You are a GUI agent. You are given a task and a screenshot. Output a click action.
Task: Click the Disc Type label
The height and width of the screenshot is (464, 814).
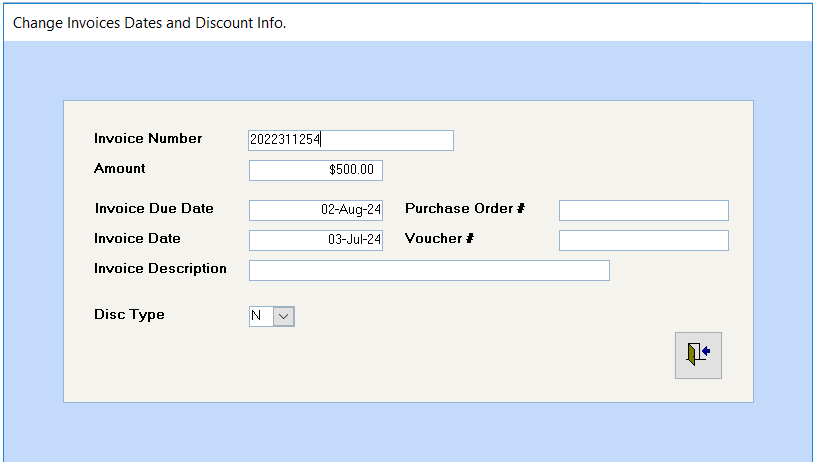coord(129,315)
